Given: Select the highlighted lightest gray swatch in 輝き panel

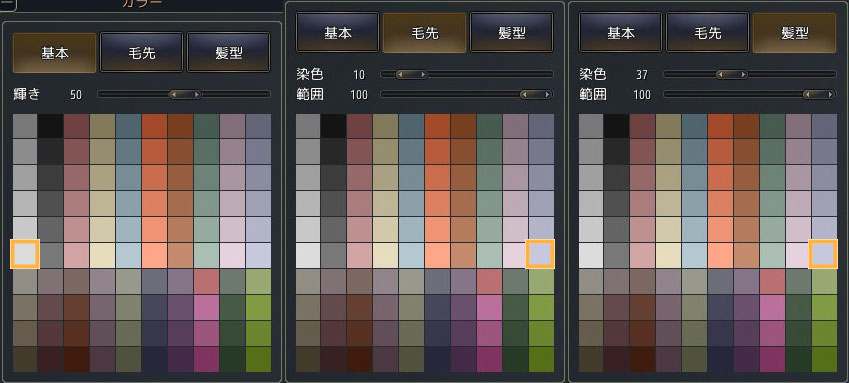Looking at the screenshot, I should click(25, 255).
